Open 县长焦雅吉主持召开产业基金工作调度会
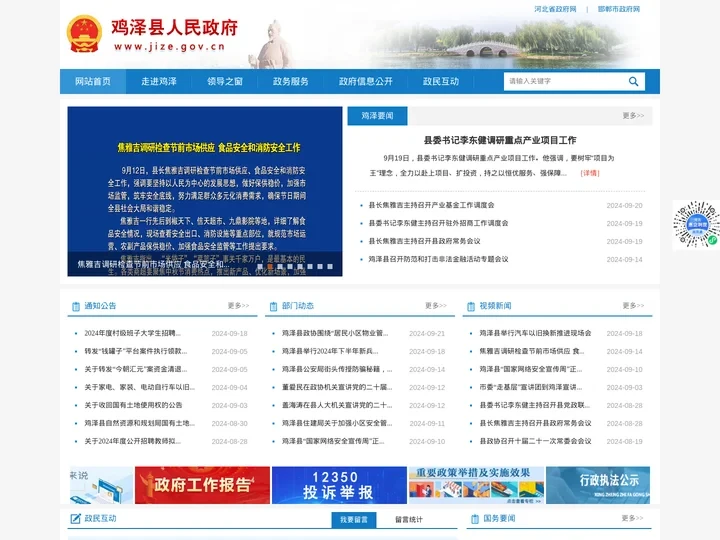Image resolution: width=720 pixels, height=540 pixels. point(432,205)
